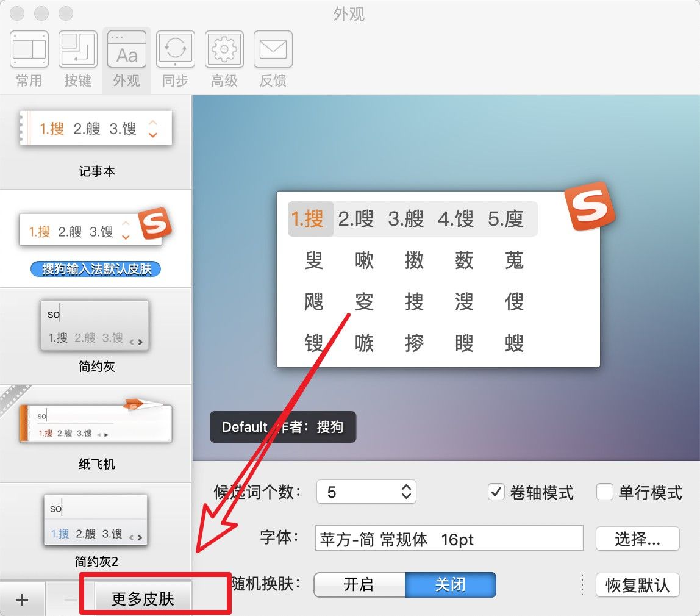Turn on 随机换肤 with 开启
Screen dimensions: 700x616
(359, 585)
